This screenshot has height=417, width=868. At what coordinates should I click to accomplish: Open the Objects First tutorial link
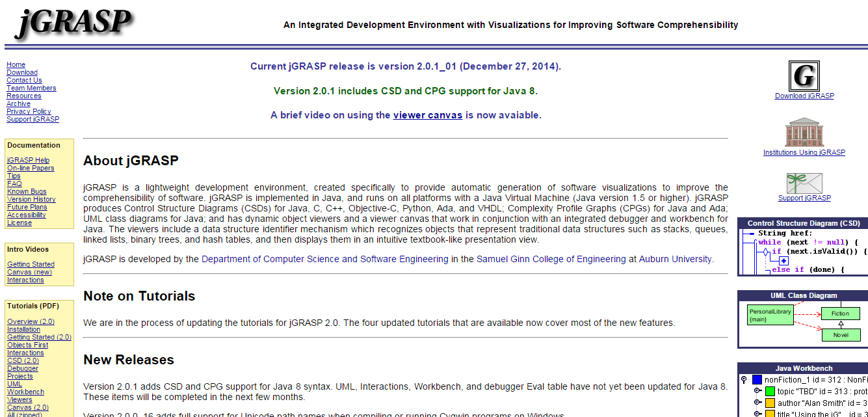coord(27,345)
